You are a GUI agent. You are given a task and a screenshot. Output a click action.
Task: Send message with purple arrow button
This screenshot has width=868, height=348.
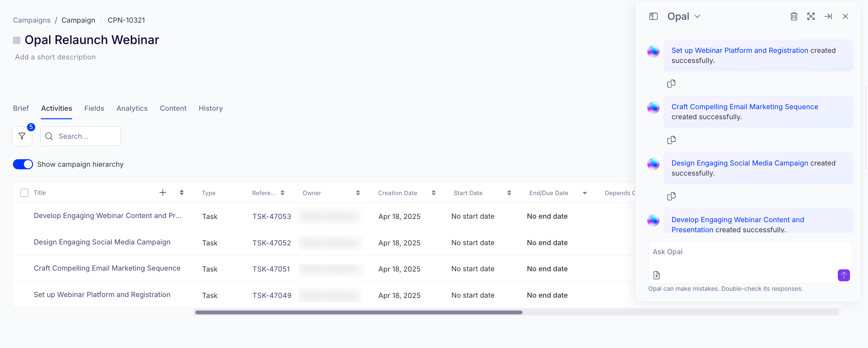pyautogui.click(x=844, y=275)
